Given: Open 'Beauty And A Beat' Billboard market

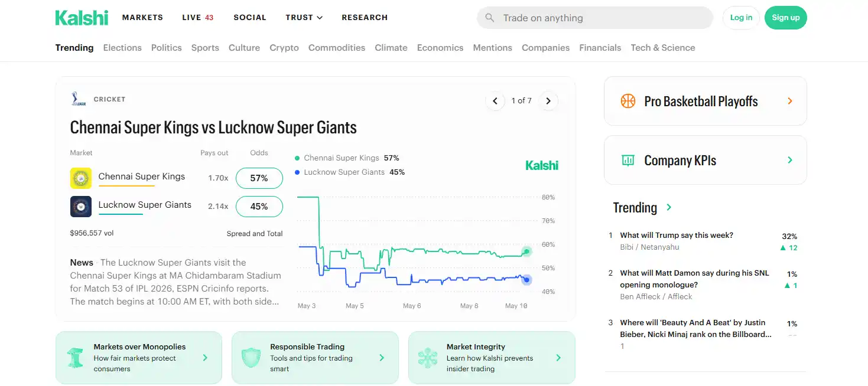Looking at the screenshot, I should (695, 328).
